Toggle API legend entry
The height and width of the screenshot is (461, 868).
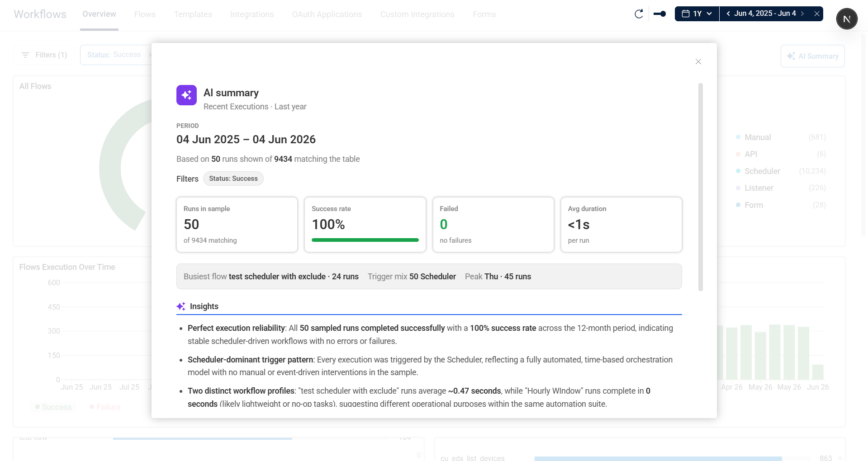[751, 154]
